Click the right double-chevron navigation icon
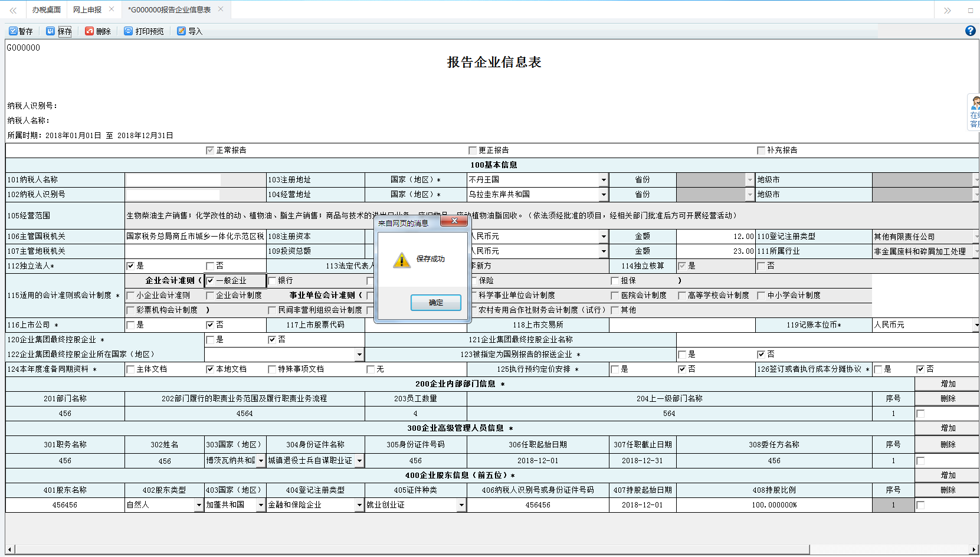The image size is (980, 557). click(x=947, y=9)
